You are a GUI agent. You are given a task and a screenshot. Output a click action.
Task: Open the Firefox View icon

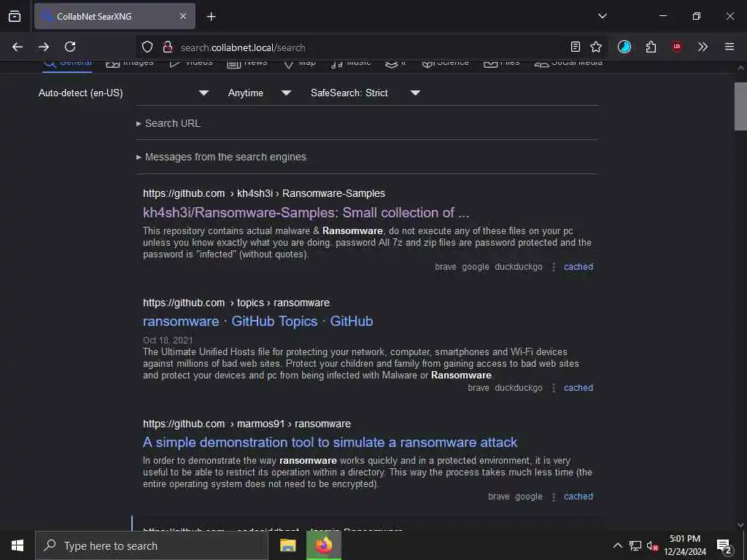[15, 16]
